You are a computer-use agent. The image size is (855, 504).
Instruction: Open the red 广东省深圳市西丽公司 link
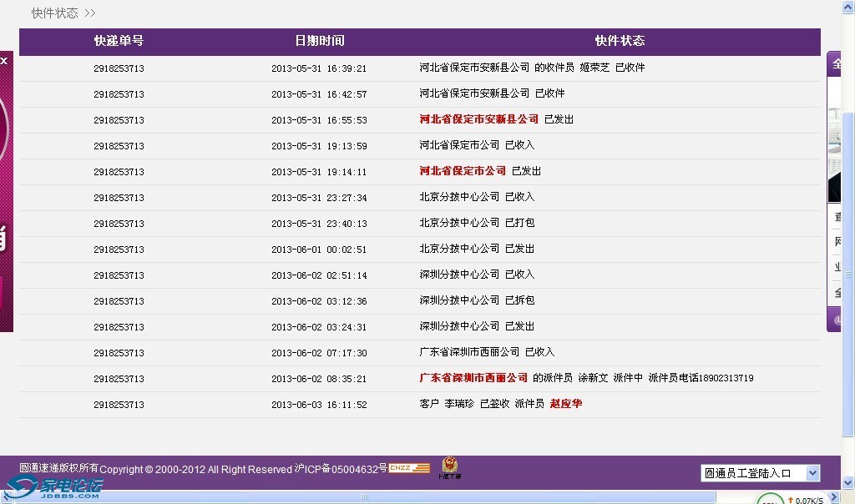click(473, 378)
